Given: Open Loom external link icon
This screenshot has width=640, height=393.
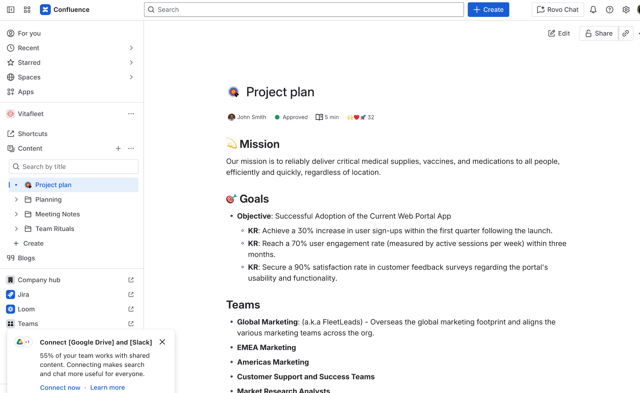Looking at the screenshot, I should tap(131, 309).
